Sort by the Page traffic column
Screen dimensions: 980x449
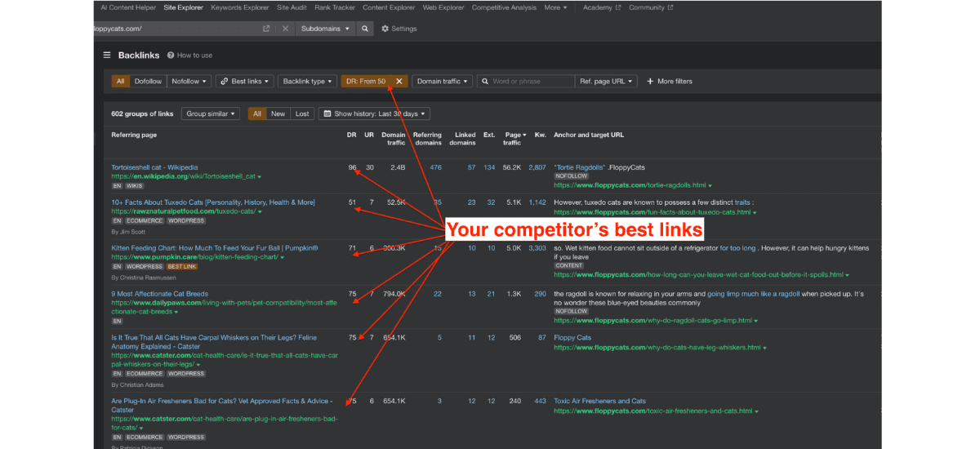[x=514, y=139]
